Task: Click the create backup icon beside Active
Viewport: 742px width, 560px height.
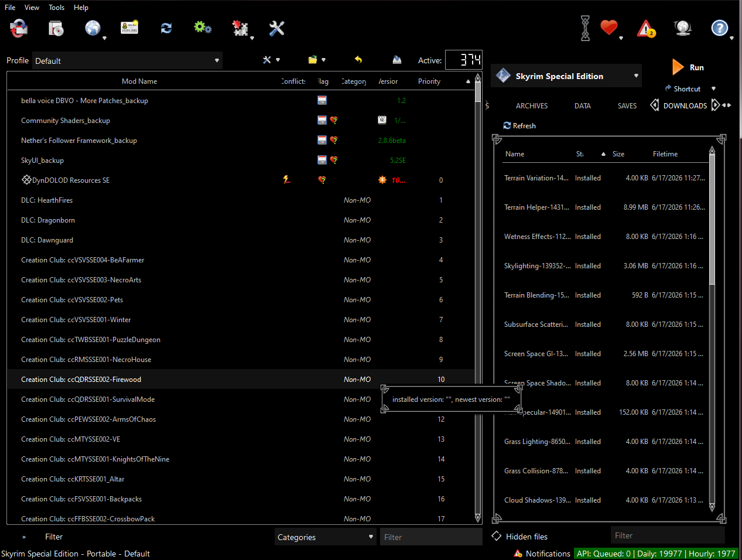Action: tap(397, 60)
